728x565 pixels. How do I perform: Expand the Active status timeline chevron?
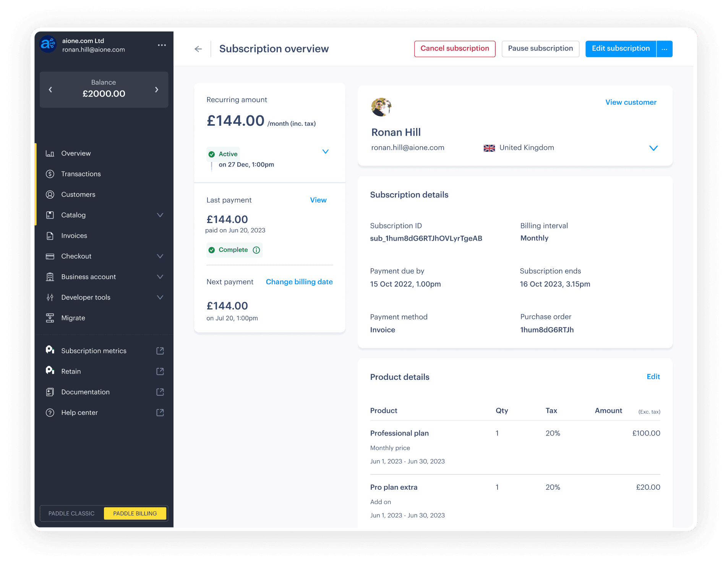(326, 152)
